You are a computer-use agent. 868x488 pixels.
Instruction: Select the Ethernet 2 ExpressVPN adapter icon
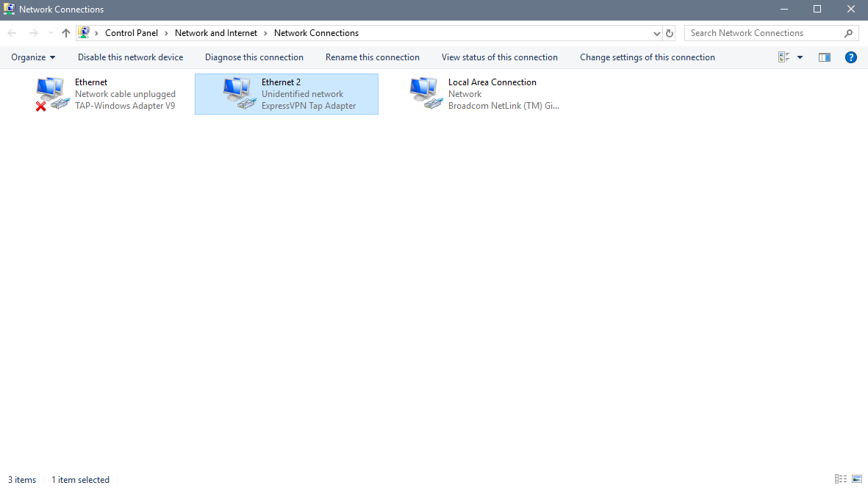239,93
